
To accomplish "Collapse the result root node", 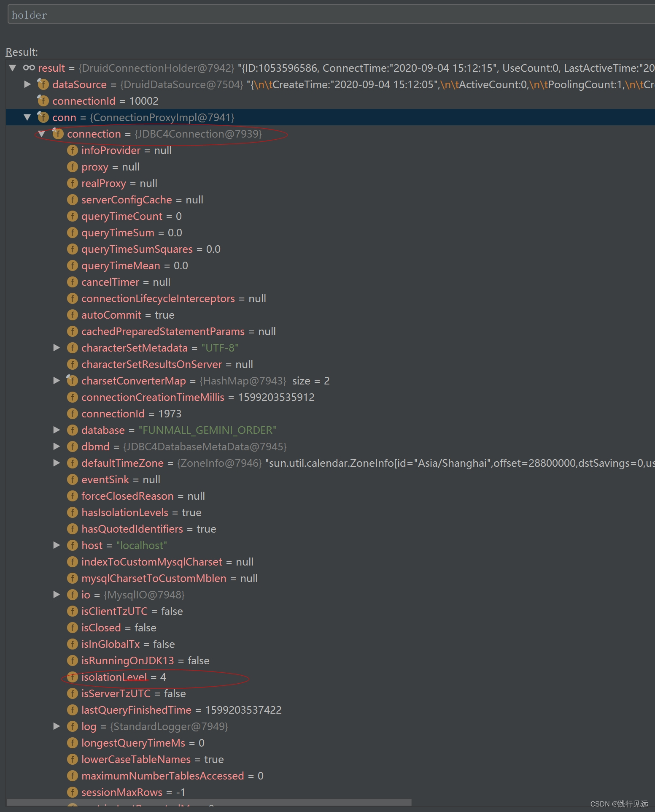I will click(13, 68).
